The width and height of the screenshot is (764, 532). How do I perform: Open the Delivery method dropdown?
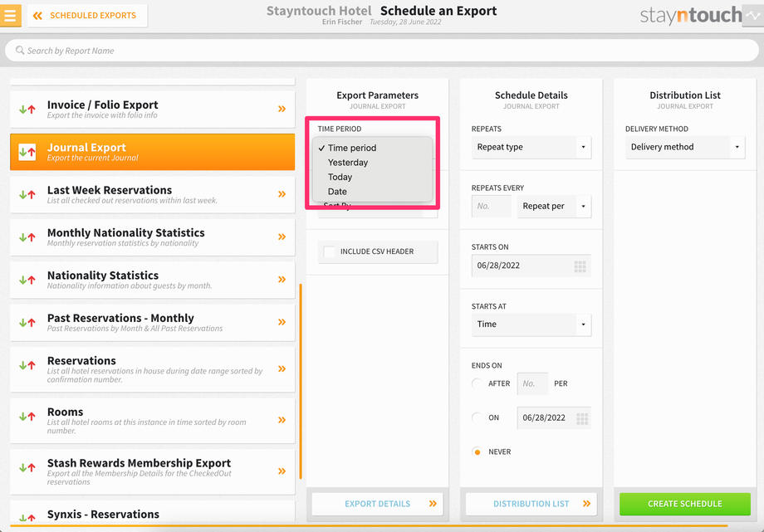[685, 147]
